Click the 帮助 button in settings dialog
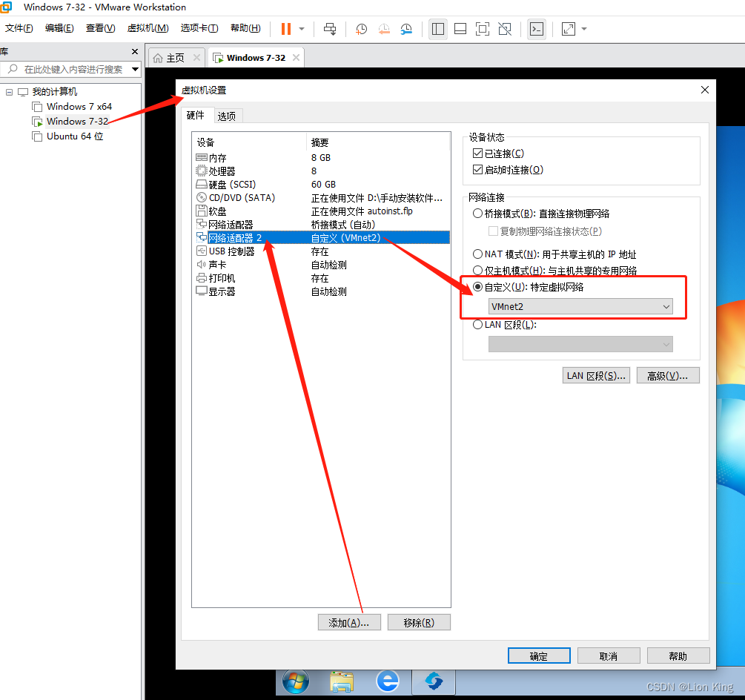Viewport: 745px width, 700px height. 678,656
